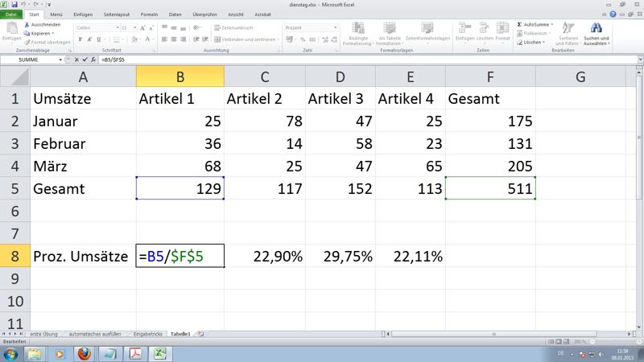This screenshot has width=644, height=362.
Task: Open the font name dropdown
Action: 118,28
